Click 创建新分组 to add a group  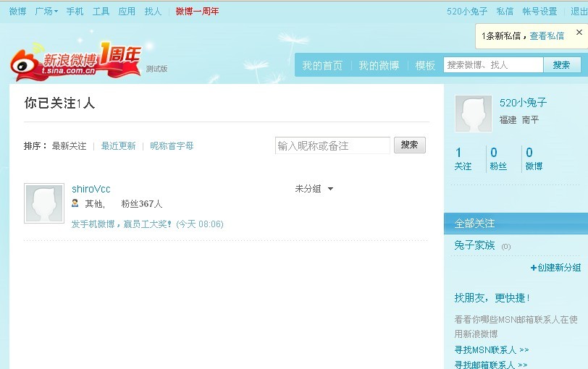tap(555, 268)
